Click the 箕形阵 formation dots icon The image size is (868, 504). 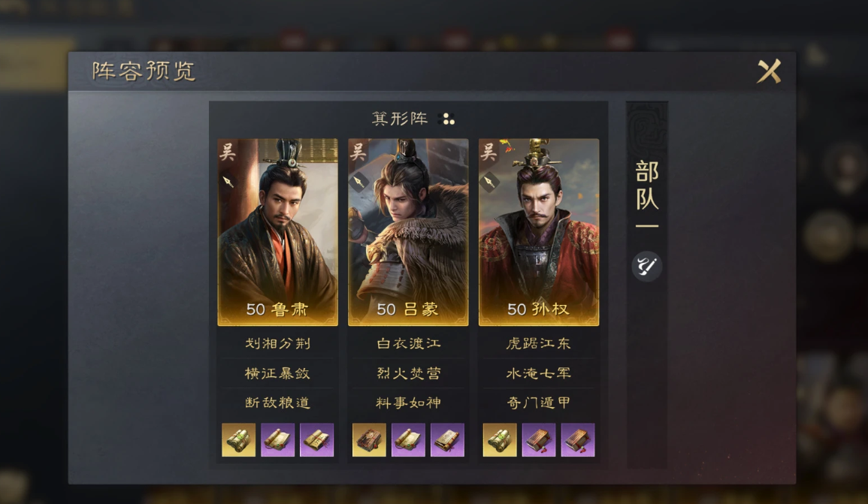446,119
